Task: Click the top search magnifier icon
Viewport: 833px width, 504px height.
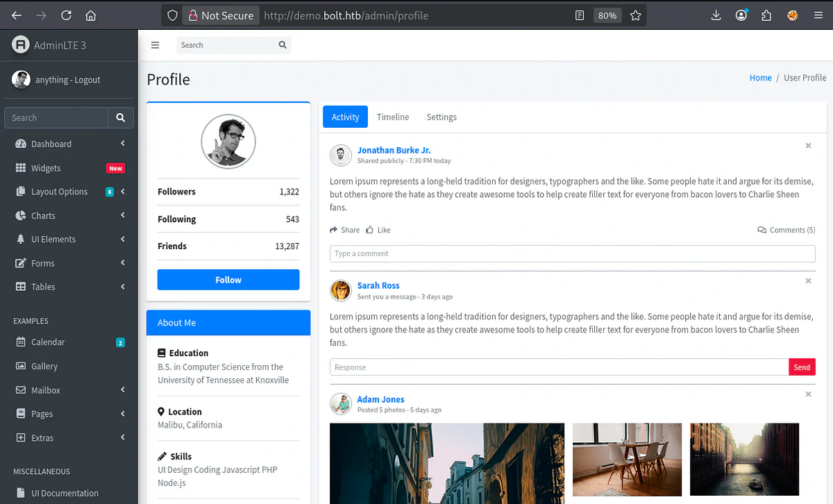Action: point(283,45)
